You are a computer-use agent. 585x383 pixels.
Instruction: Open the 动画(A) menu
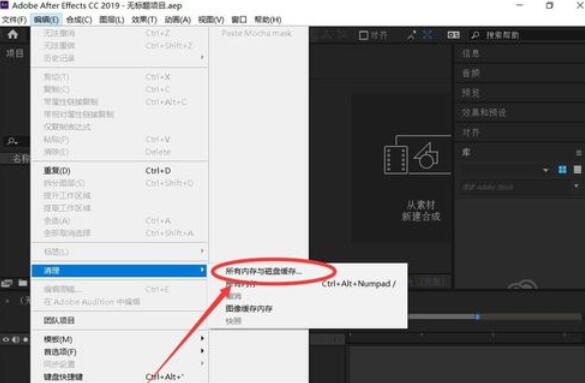[178, 20]
